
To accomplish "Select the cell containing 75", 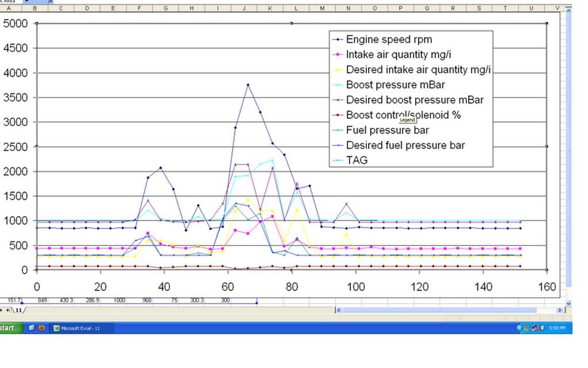I will (166, 300).
